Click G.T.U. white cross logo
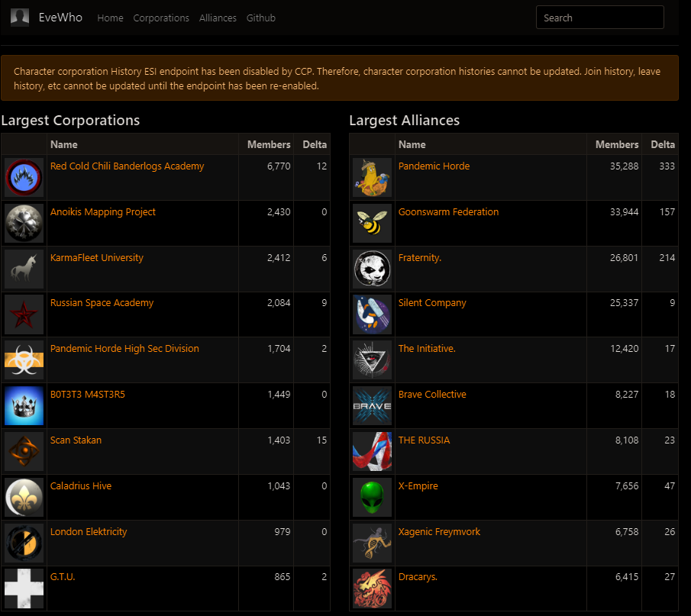Viewport: 691px width, 616px height. pyautogui.click(x=24, y=589)
